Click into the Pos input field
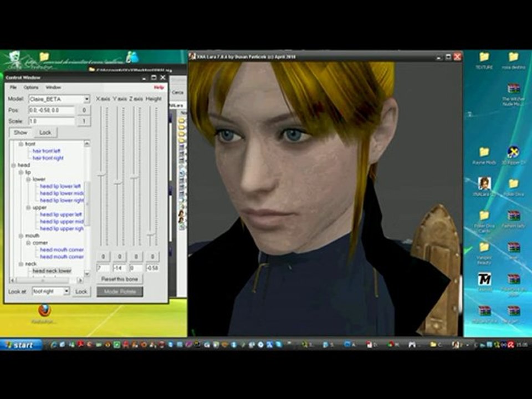The width and height of the screenshot is (532, 399). (52, 110)
